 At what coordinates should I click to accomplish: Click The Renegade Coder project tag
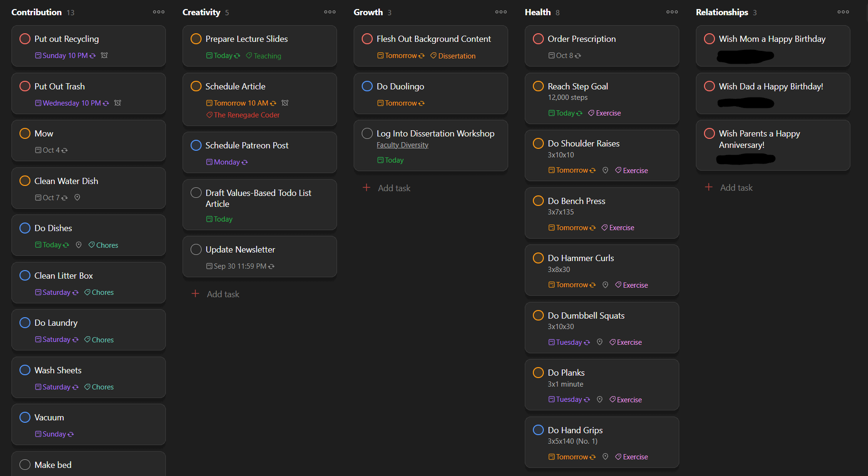[242, 115]
